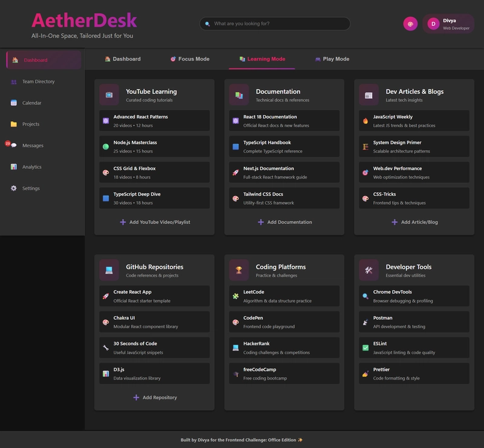484x448 pixels.
Task: Click the palette theme icon in the header
Action: pyautogui.click(x=410, y=24)
